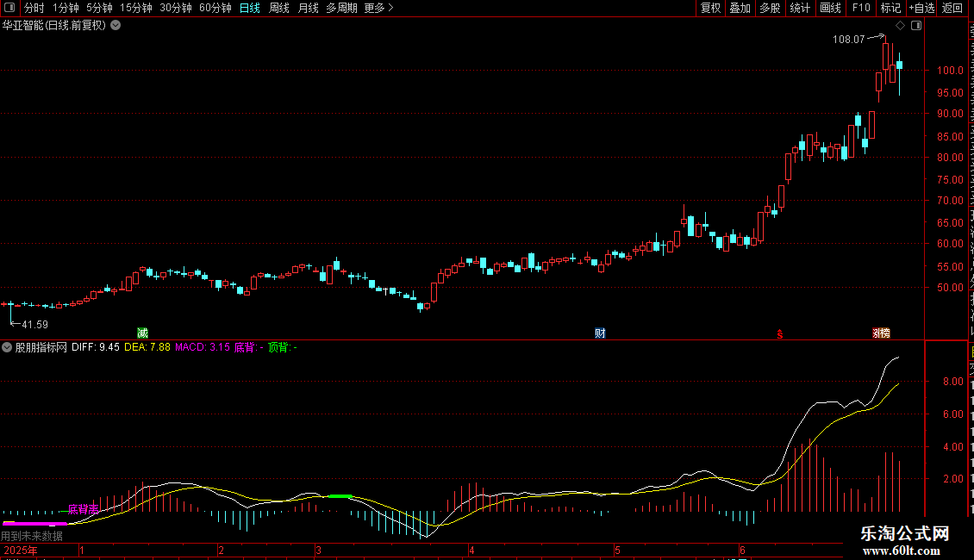Toggle the side panel icon at chart top-right
This screenshot has width=974, height=560.
916,26
